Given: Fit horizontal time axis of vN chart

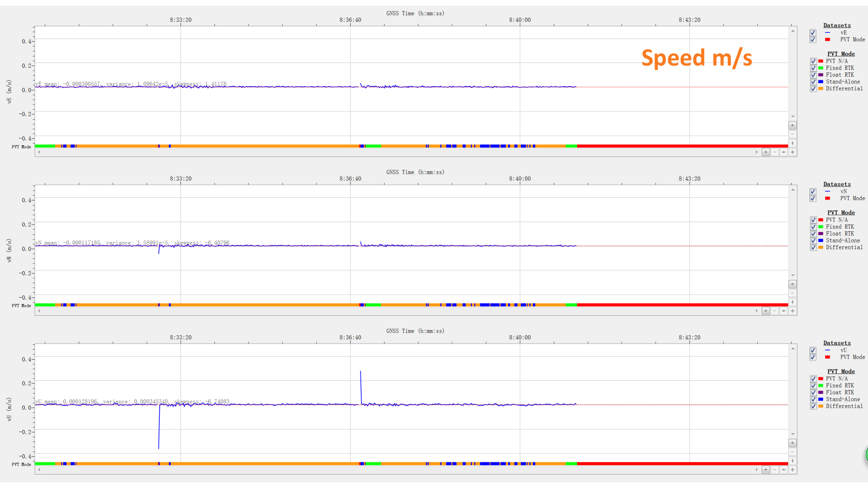Looking at the screenshot, I should [784, 311].
